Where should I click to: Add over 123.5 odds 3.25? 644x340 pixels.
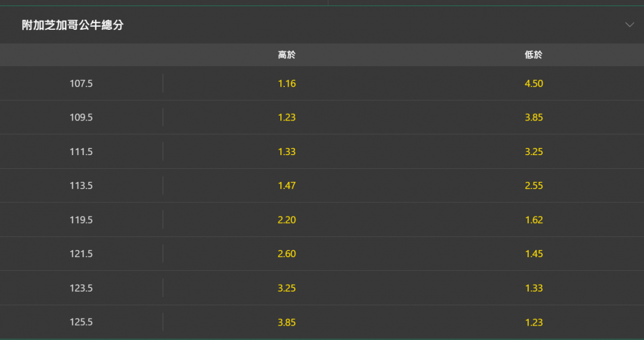tap(287, 288)
